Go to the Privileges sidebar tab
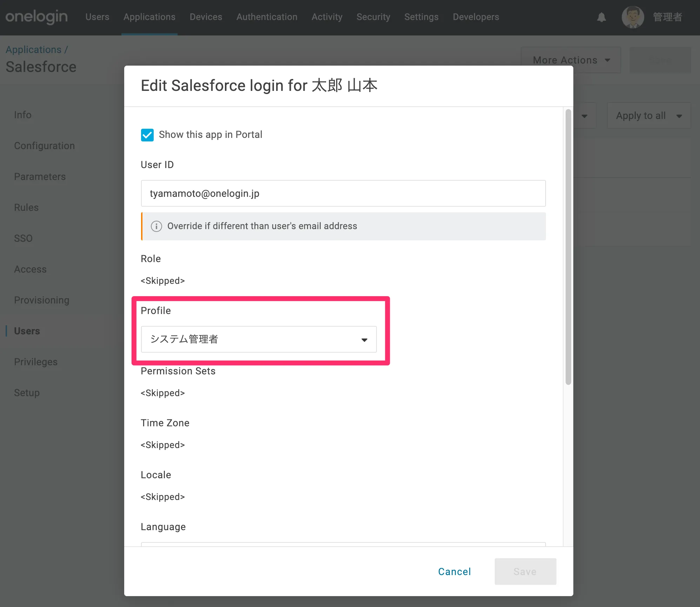The width and height of the screenshot is (700, 607). coord(36,362)
